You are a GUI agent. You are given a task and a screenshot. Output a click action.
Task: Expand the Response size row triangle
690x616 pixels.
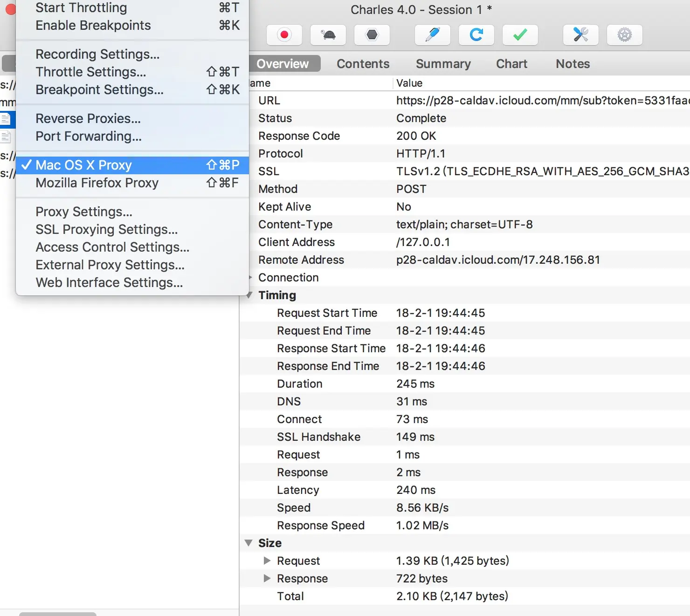pyautogui.click(x=267, y=578)
